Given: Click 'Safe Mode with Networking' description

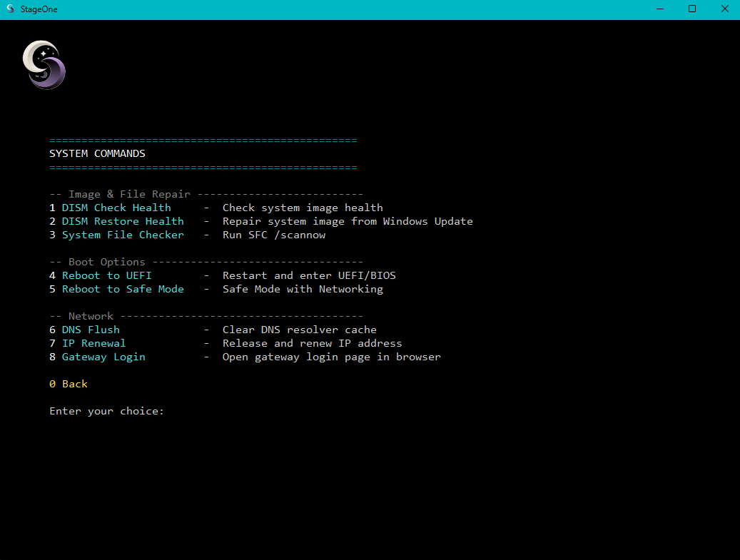Looking at the screenshot, I should coord(303,289).
